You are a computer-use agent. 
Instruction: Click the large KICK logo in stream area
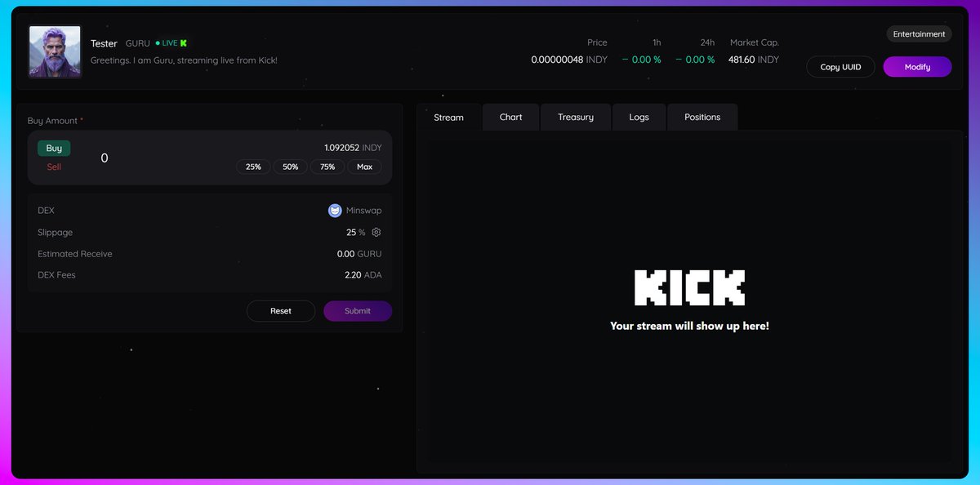pyautogui.click(x=689, y=287)
